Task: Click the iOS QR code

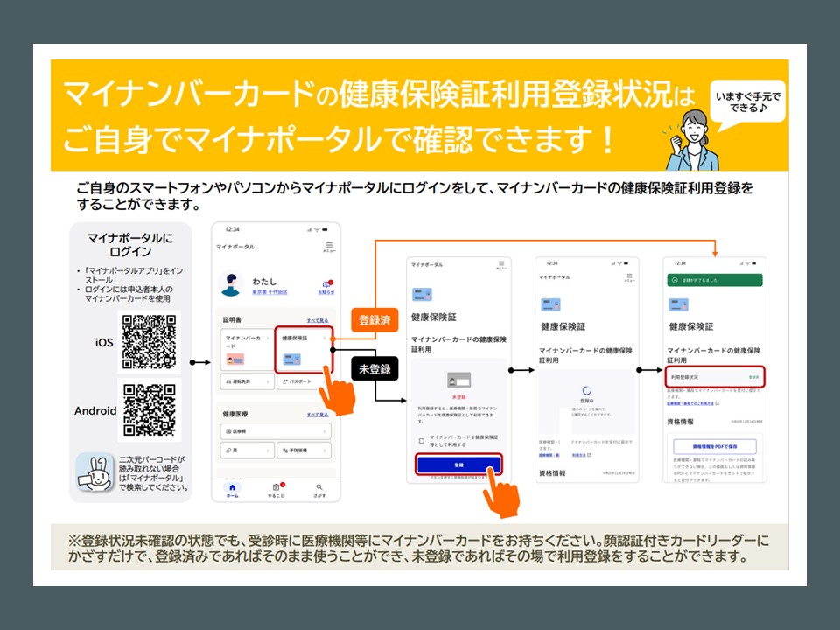Action: coord(149,342)
